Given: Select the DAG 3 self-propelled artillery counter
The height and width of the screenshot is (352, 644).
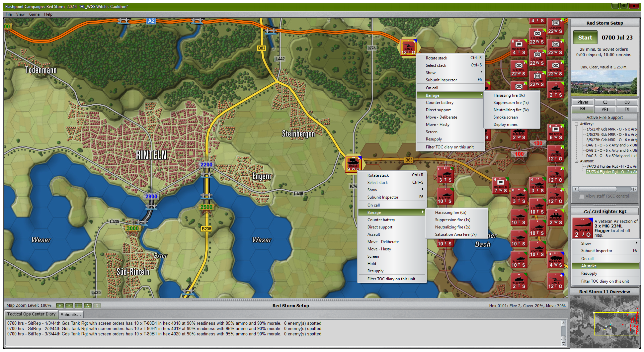Looking at the screenshot, I should coord(354,164).
